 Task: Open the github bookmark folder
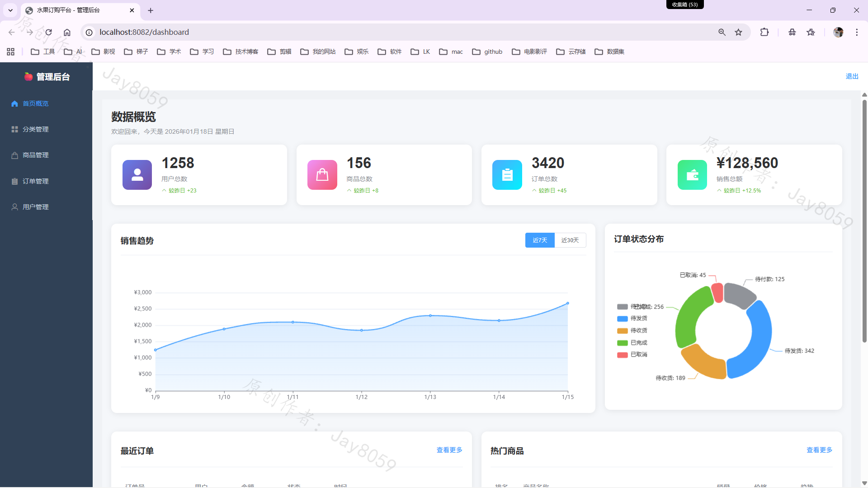[x=487, y=52]
